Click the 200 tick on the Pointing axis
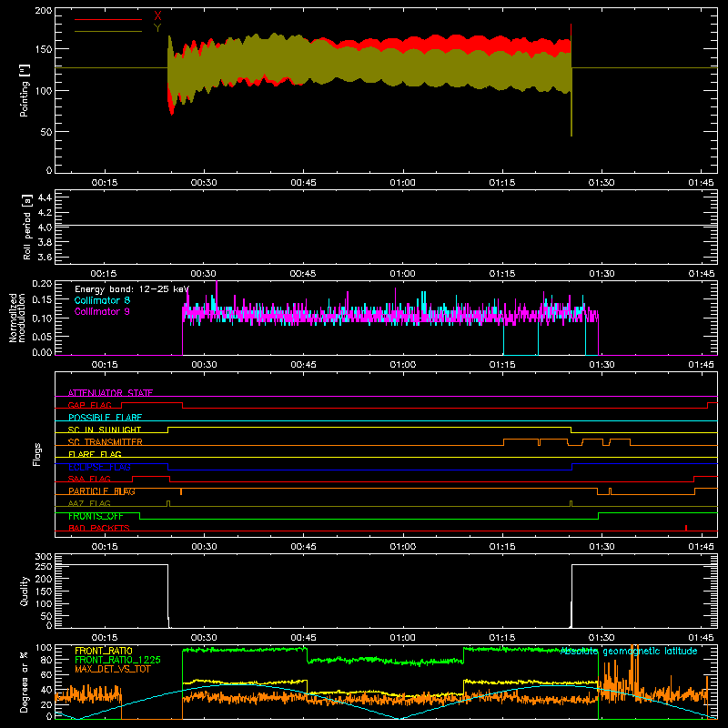The height and width of the screenshot is (728, 728). [x=44, y=11]
